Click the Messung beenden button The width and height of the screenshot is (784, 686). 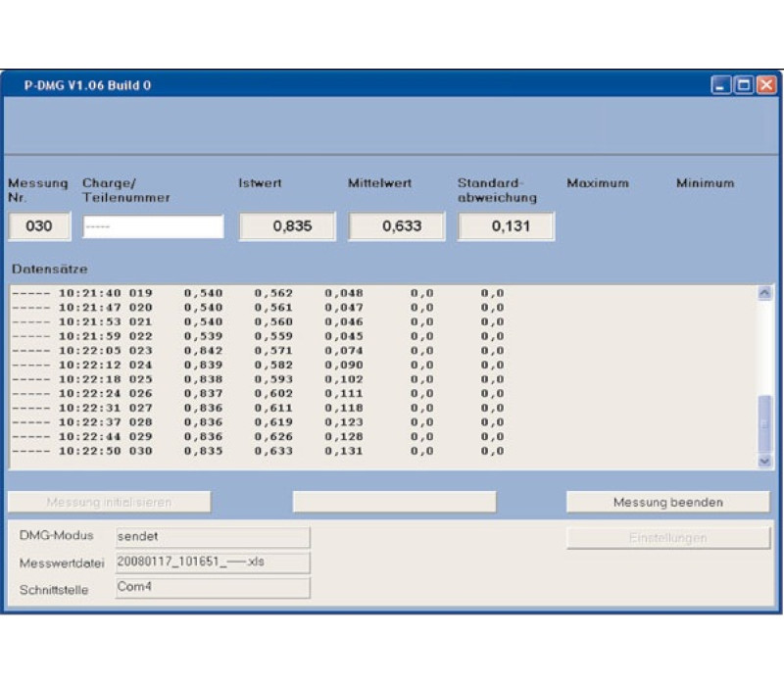[x=668, y=502]
